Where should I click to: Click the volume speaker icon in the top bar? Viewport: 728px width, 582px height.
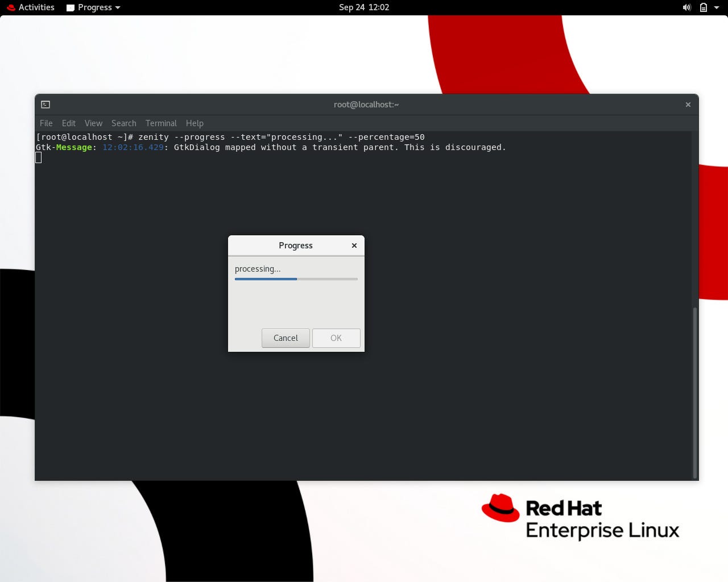pos(686,7)
